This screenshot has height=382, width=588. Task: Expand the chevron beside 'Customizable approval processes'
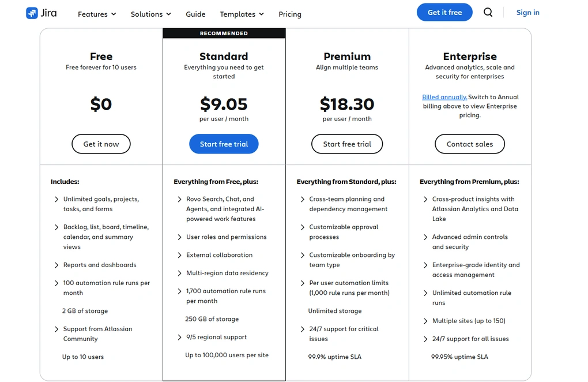point(302,227)
